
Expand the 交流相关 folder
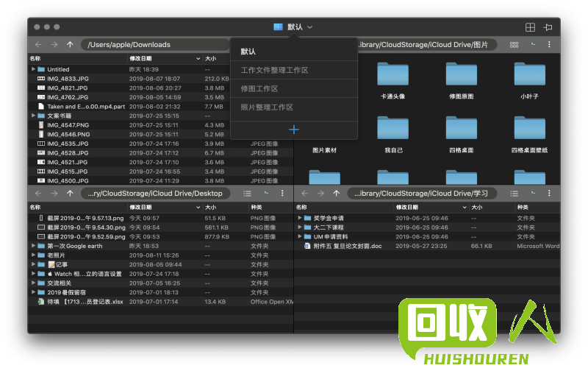(33, 283)
